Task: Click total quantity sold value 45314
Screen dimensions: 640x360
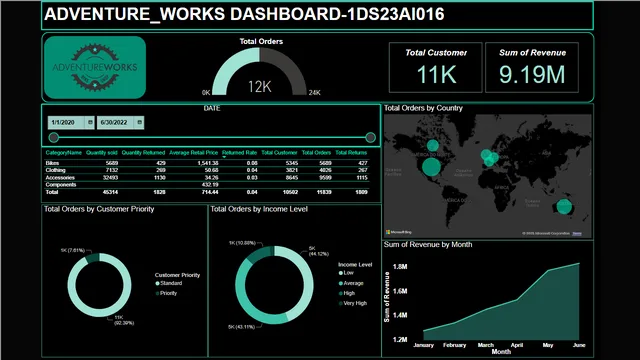Action: click(x=111, y=192)
